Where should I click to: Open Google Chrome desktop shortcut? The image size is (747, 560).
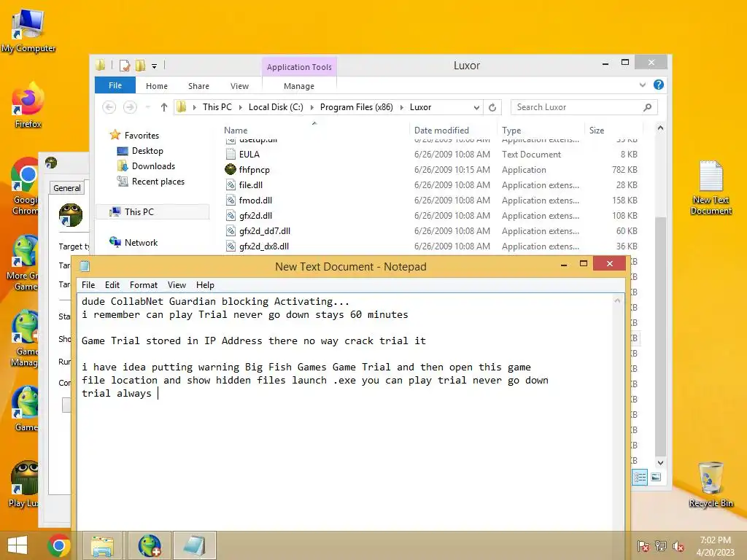[x=25, y=186]
